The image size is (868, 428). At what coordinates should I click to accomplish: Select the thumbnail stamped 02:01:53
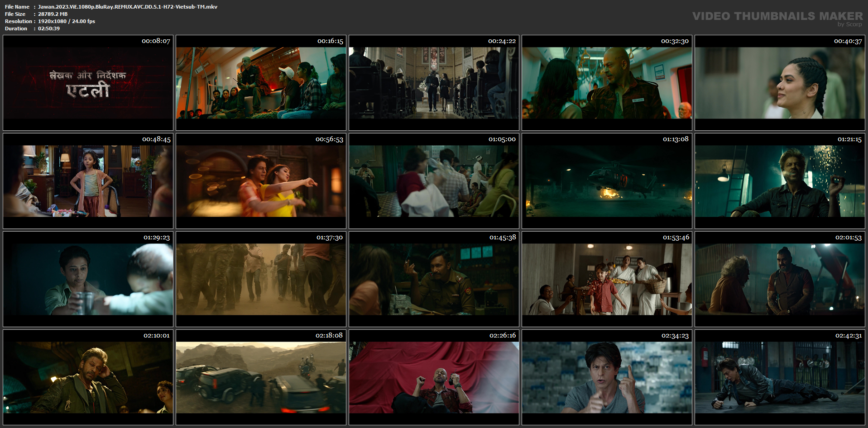coord(780,279)
